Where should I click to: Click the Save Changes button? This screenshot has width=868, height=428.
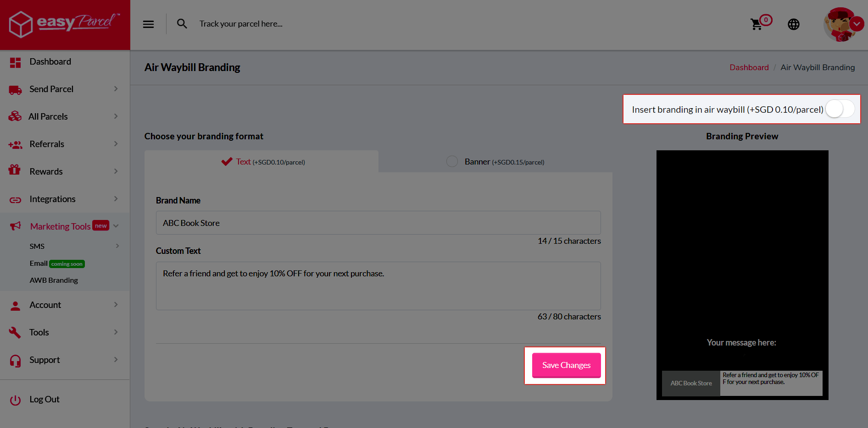click(566, 365)
